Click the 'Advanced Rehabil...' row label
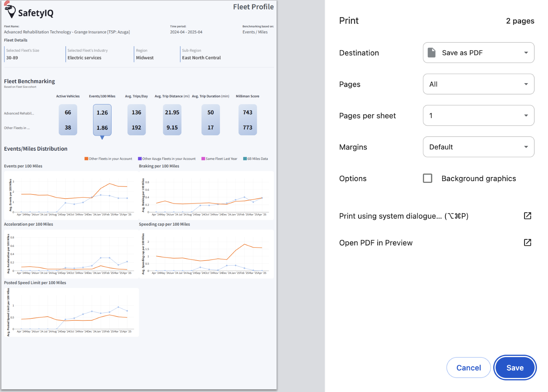Image resolution: width=548 pixels, height=392 pixels. click(x=19, y=113)
